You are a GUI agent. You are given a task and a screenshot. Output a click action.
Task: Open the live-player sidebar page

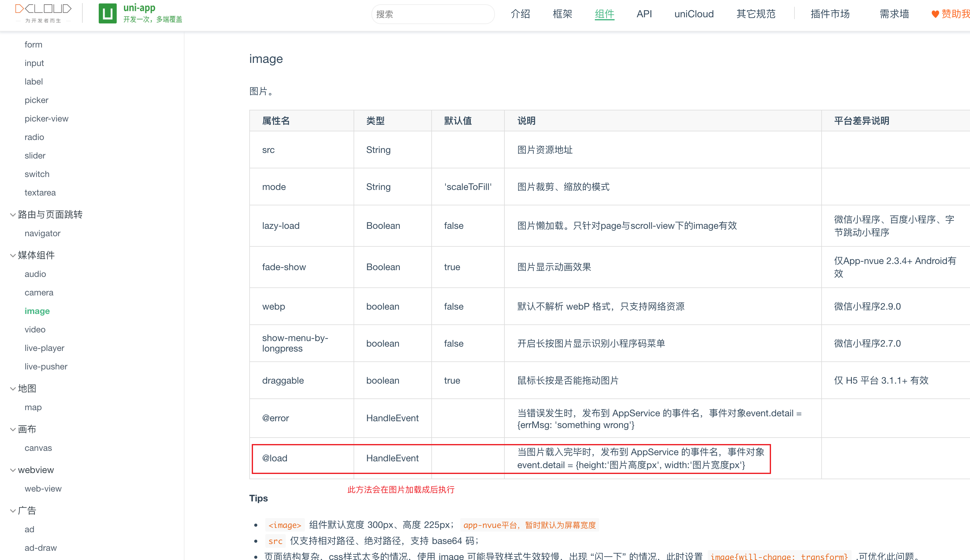point(44,348)
